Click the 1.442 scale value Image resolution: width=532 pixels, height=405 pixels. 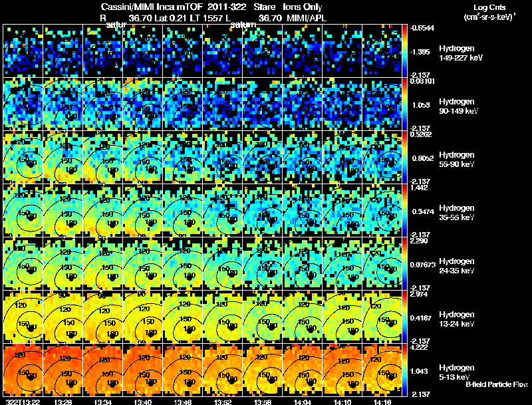419,188
